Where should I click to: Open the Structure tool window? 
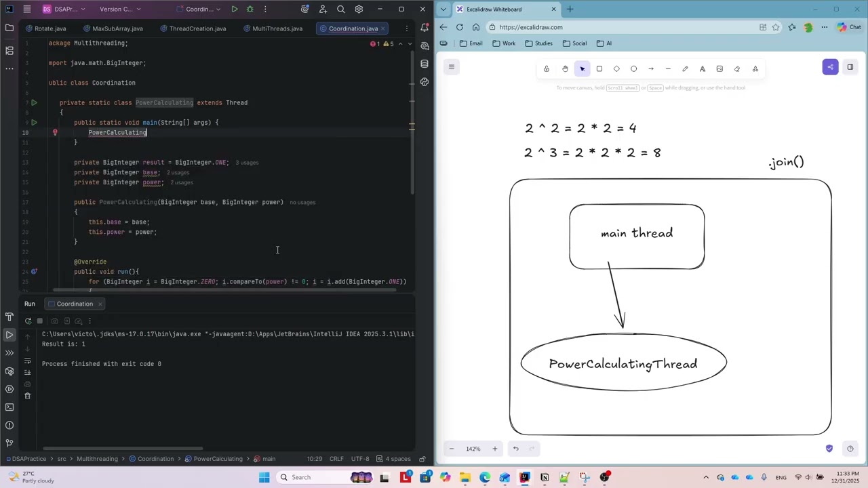[x=9, y=51]
